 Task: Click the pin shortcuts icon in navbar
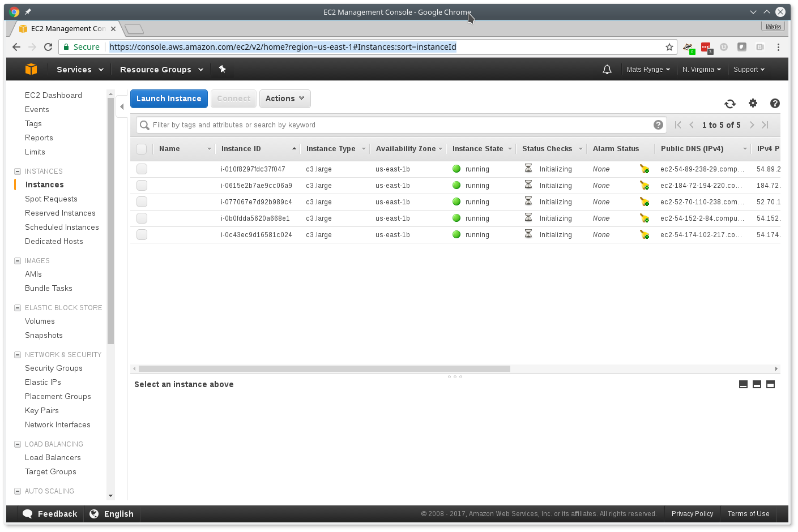coord(222,69)
